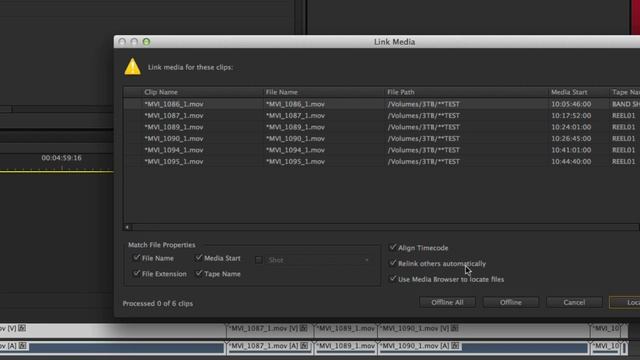640x360 pixels.
Task: Click the horizontal scrollbar track of clip list
Action: tap(385, 227)
